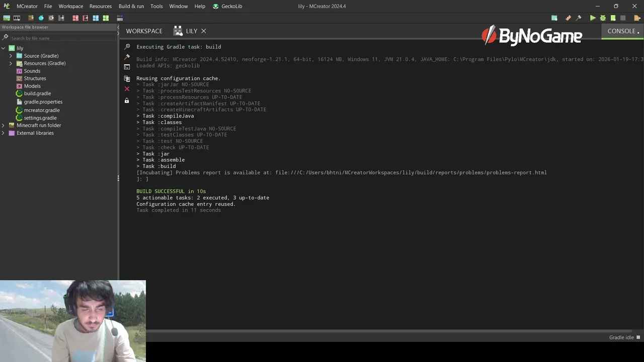Screen dimensions: 644x362
Task: Click the green import JSON model icon
Action: [106, 18]
